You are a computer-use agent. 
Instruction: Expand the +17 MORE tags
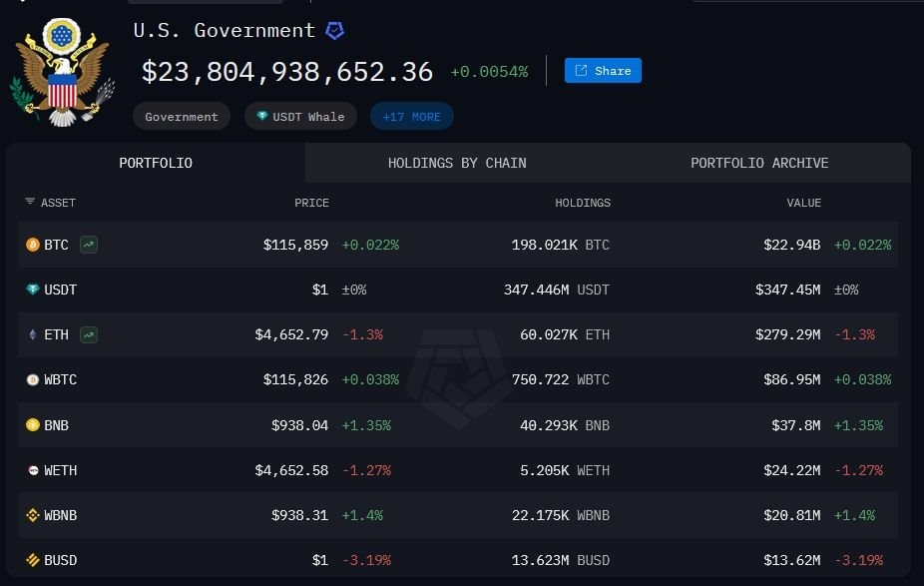point(411,117)
